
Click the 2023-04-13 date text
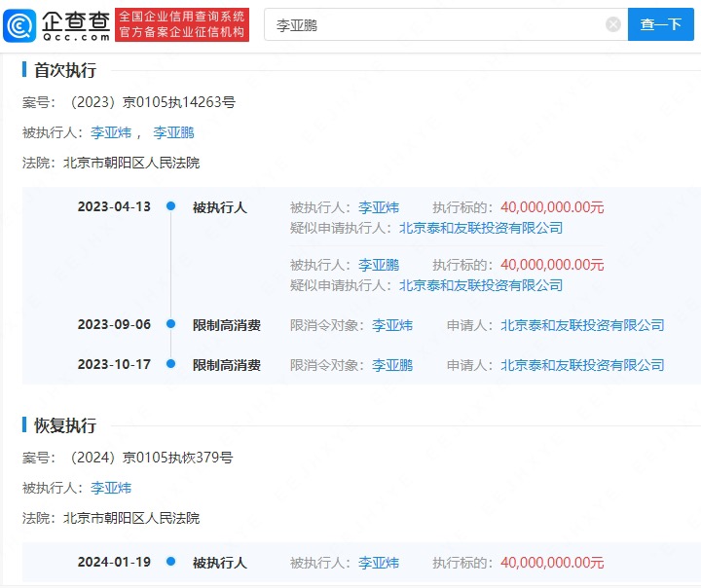coord(114,206)
